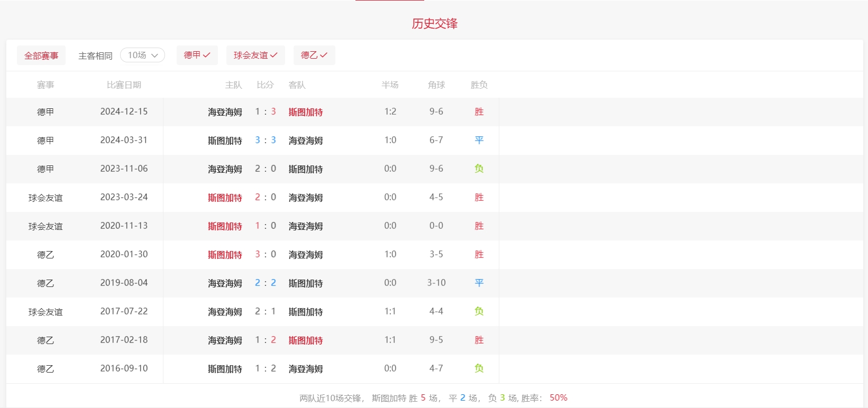Select red 斯图加特 in 2023-03-24 row
The height and width of the screenshot is (408, 868).
[x=225, y=198]
